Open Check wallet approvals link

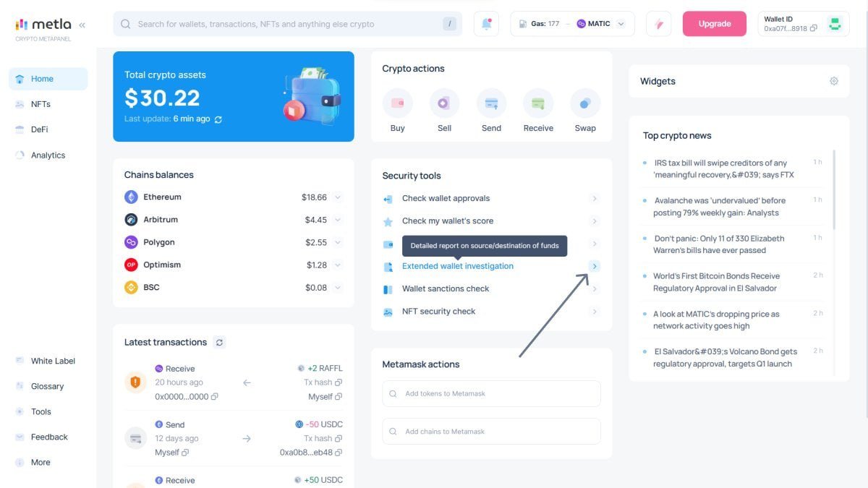[446, 198]
